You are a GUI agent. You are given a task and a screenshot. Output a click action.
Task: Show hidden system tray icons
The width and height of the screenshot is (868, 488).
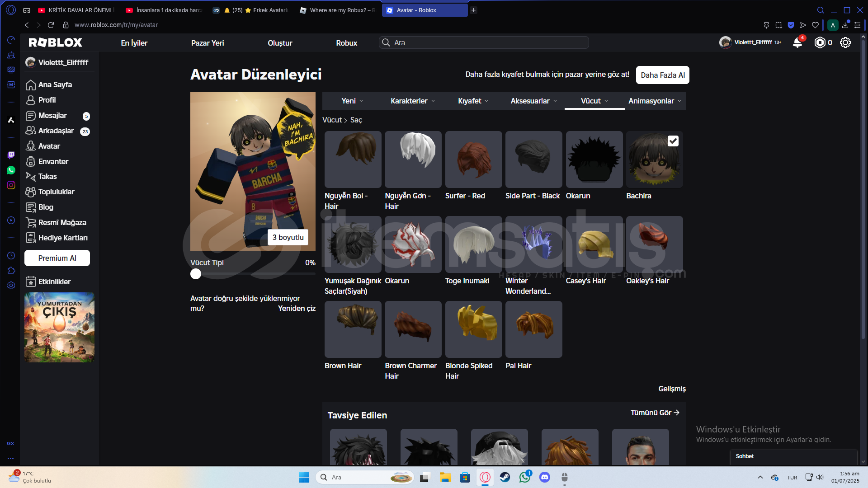[x=760, y=477]
